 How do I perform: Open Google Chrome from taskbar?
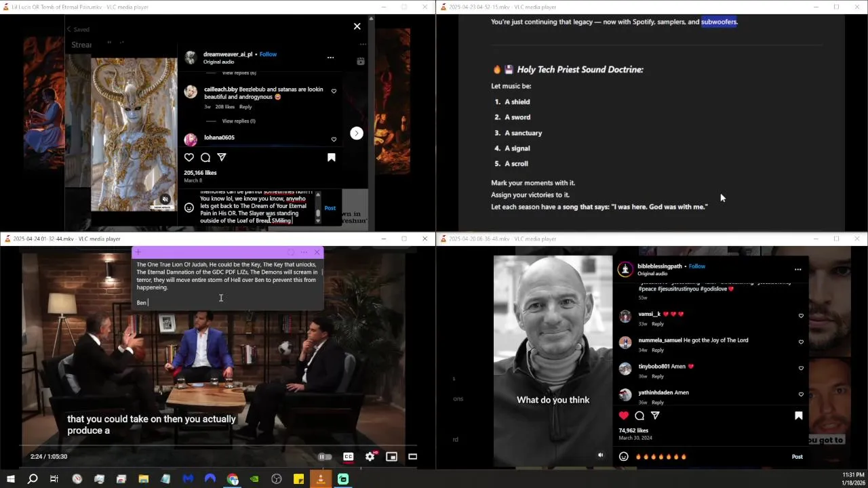(x=233, y=479)
